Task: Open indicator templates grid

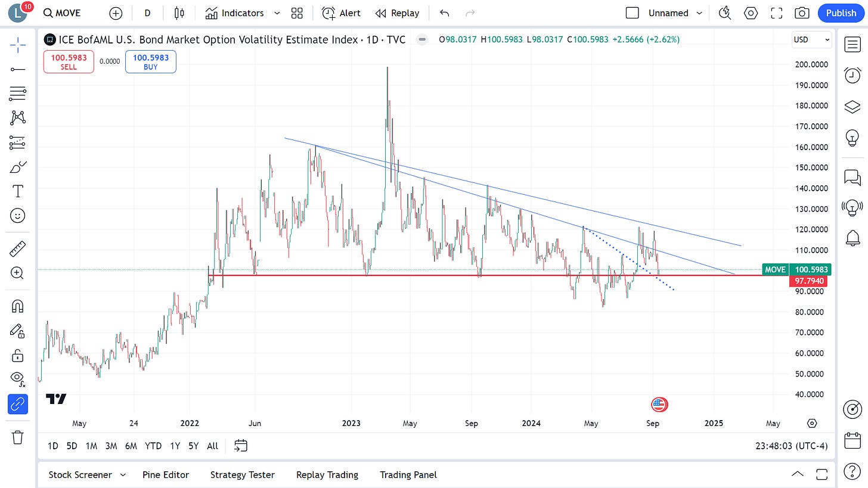Action: point(297,13)
